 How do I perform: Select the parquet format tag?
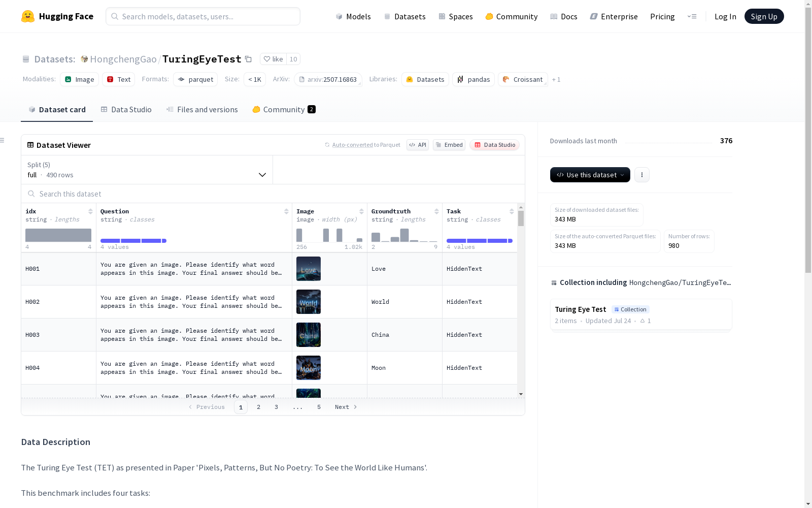[195, 79]
